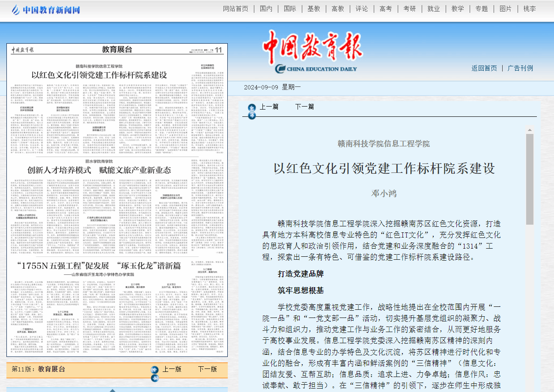Go to previous article via 上一篇
554x392 pixels.
click(269, 107)
